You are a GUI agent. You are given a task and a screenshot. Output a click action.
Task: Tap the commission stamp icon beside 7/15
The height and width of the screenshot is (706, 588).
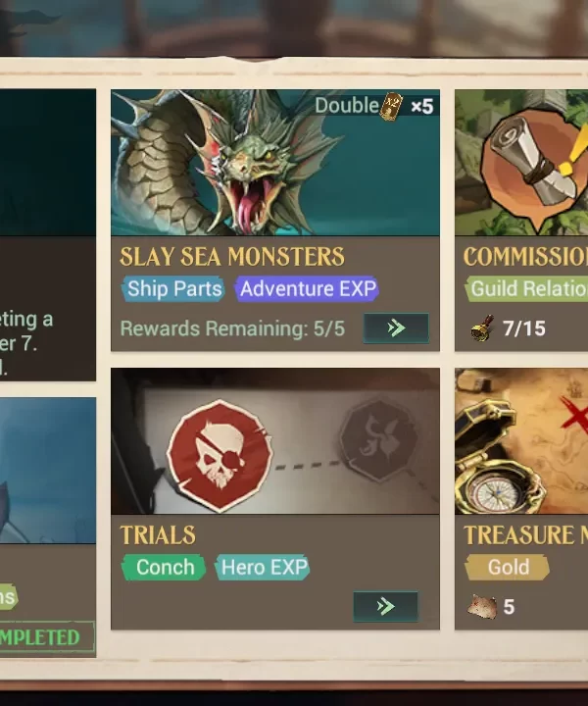point(482,328)
